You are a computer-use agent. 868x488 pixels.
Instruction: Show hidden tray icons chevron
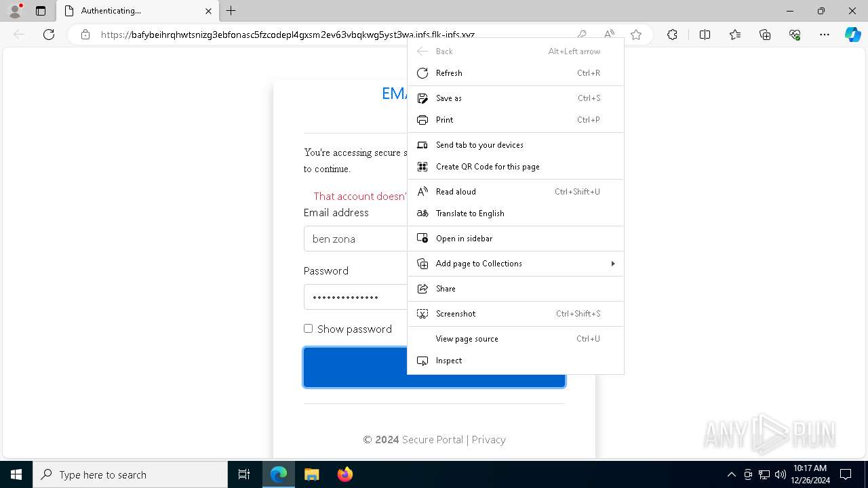[x=731, y=474]
